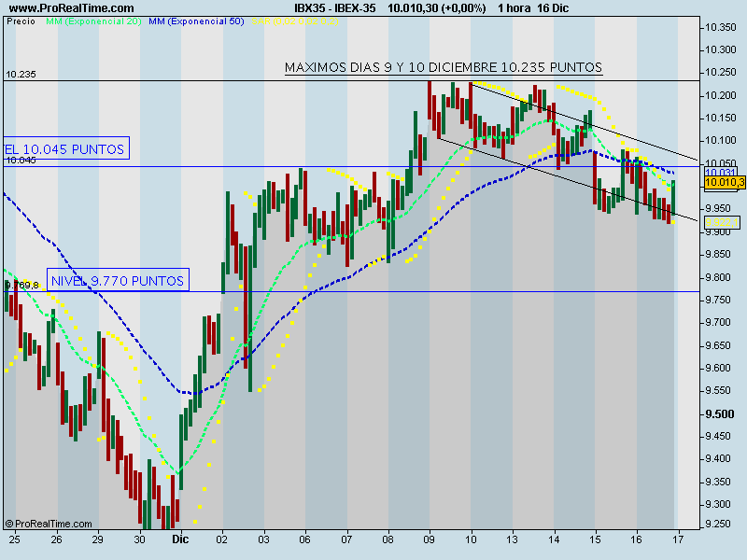Click the 10.200 price axis label
This screenshot has width=747, height=560.
click(x=721, y=96)
